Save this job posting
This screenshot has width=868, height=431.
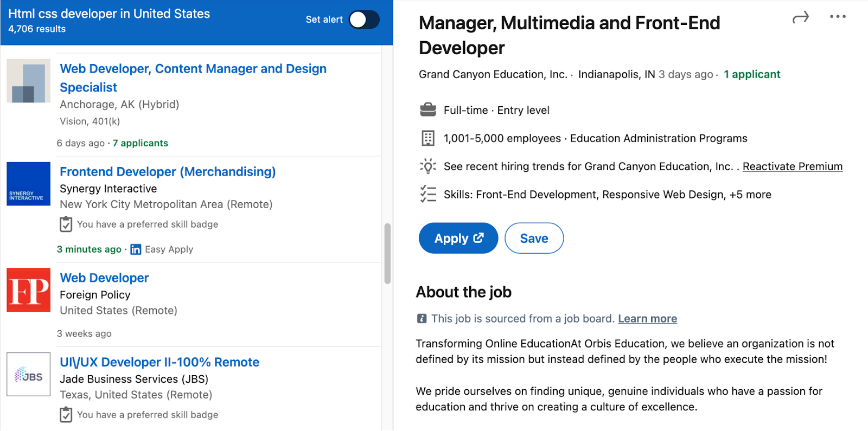coord(534,238)
